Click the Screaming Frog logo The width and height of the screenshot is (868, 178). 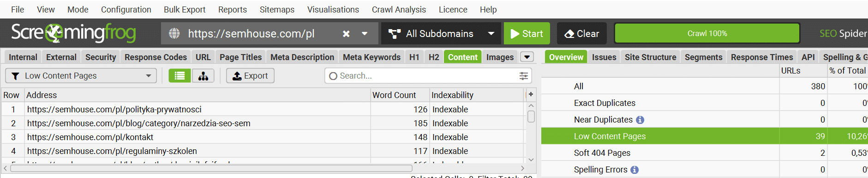click(x=73, y=32)
